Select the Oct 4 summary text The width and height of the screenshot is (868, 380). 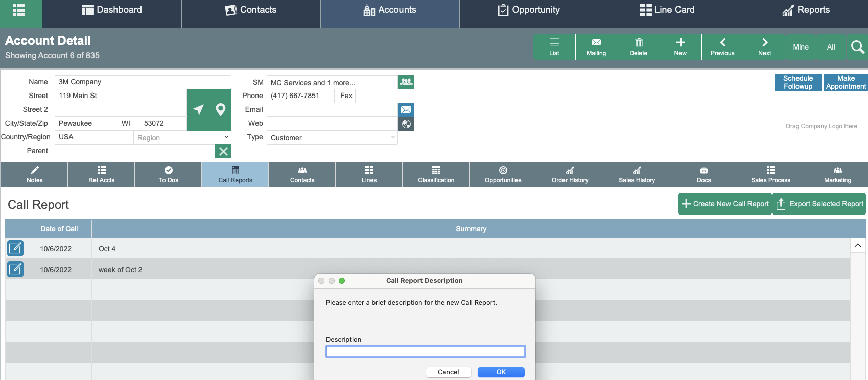coord(107,249)
